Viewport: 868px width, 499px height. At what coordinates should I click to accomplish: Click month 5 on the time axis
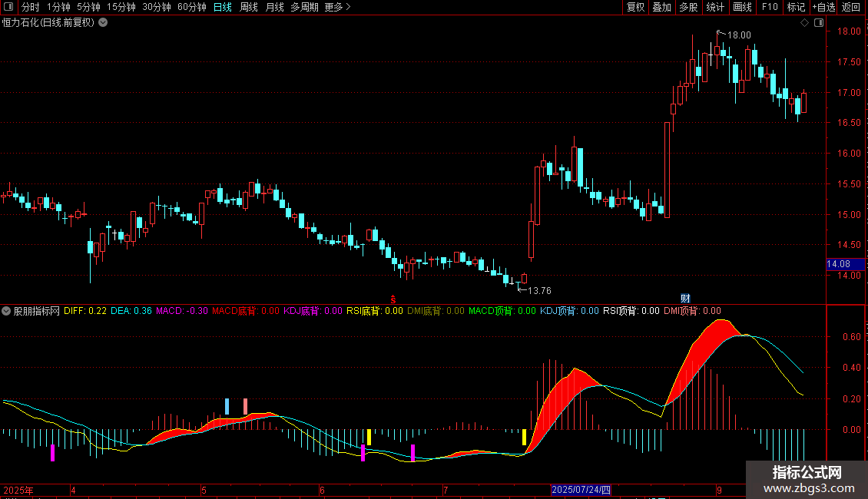pyautogui.click(x=204, y=490)
